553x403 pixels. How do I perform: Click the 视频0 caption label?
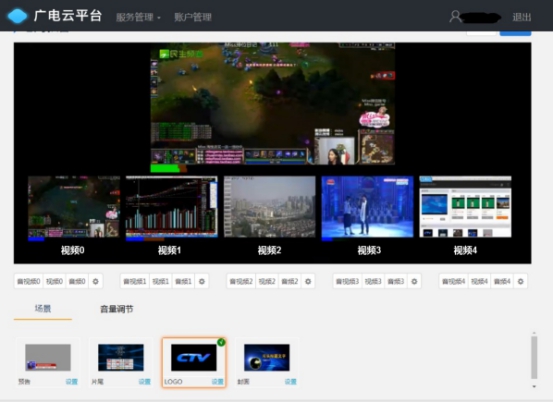(72, 250)
